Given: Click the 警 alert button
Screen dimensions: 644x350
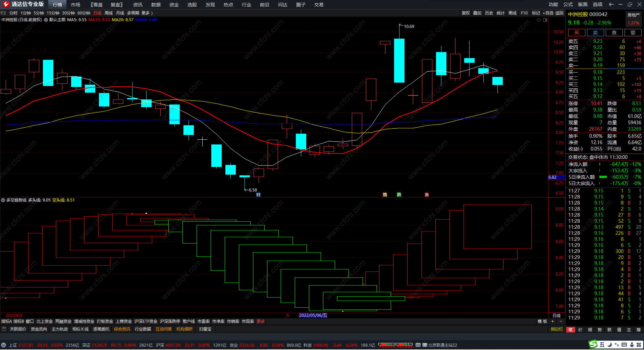Looking at the screenshot, I should 633,33.
